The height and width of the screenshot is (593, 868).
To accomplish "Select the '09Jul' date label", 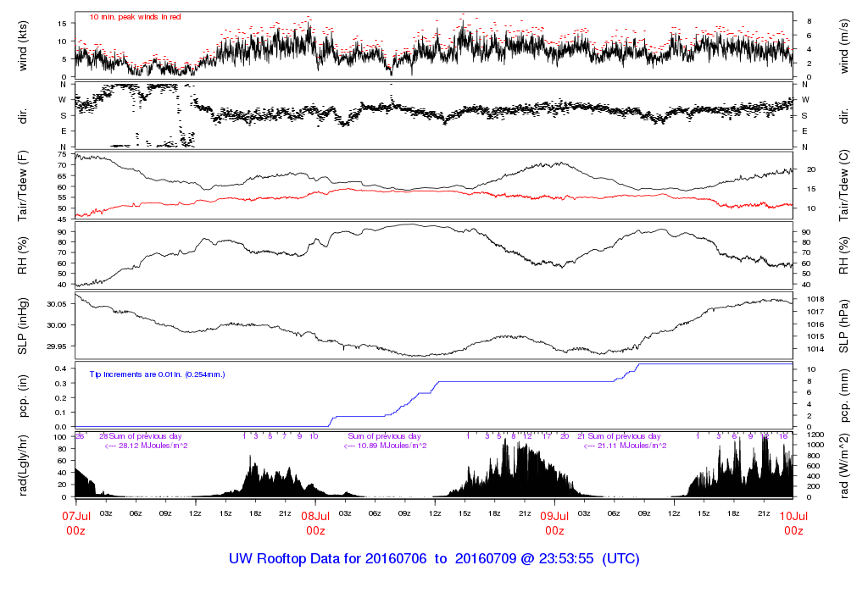I will (554, 516).
